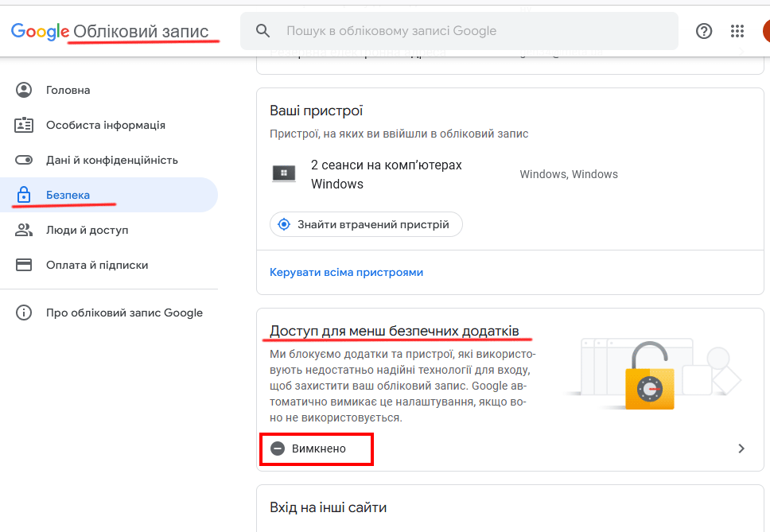Go to Дані й конфіденційність section
Viewport: 770px width, 532px height.
111,160
